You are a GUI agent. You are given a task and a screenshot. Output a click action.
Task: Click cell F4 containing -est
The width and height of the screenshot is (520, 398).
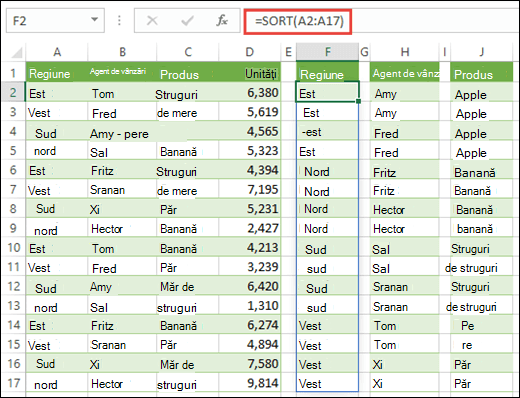pyautogui.click(x=327, y=131)
